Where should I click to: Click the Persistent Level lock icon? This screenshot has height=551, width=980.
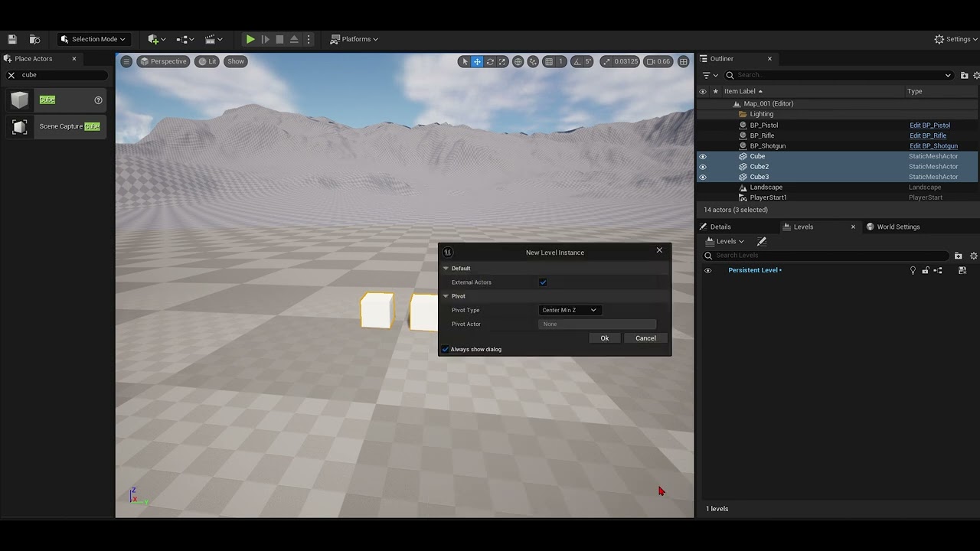pyautogui.click(x=926, y=270)
